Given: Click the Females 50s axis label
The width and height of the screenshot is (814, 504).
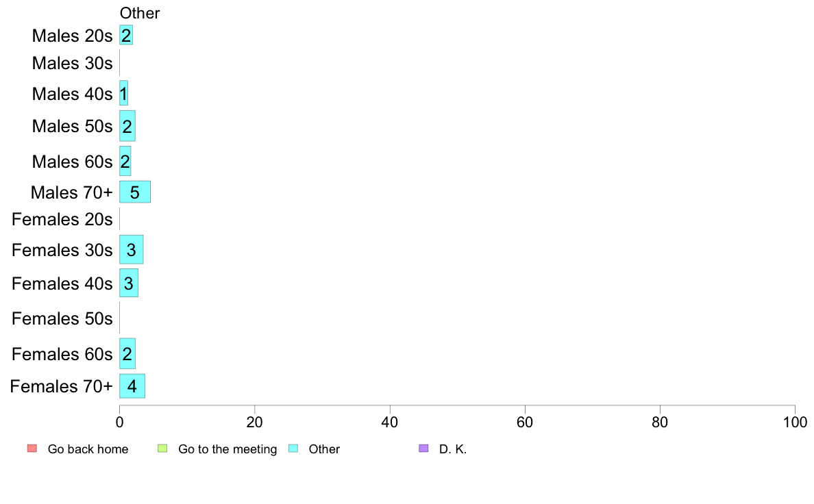Looking at the screenshot, I should [x=62, y=318].
